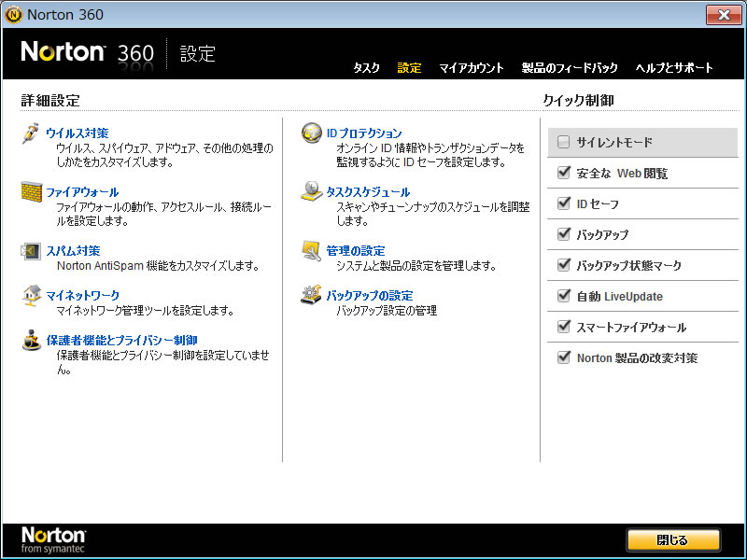Click the タスクスケジュール clock icon

311,192
